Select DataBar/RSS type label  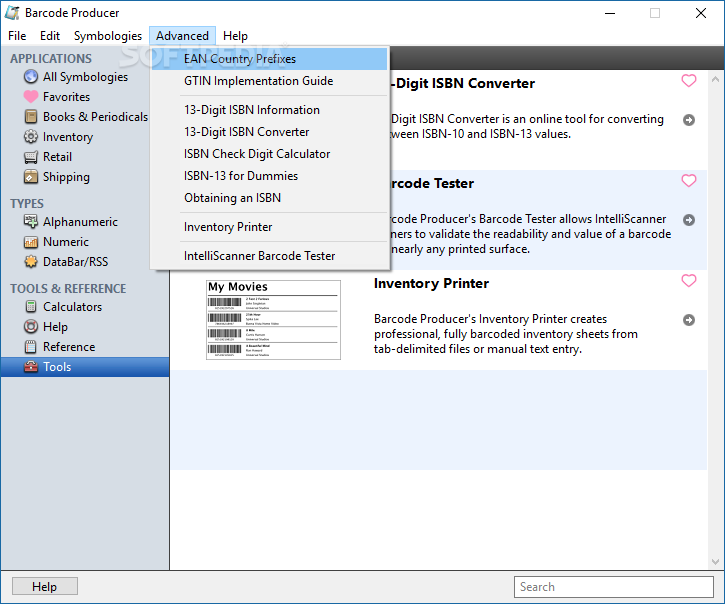tap(75, 262)
